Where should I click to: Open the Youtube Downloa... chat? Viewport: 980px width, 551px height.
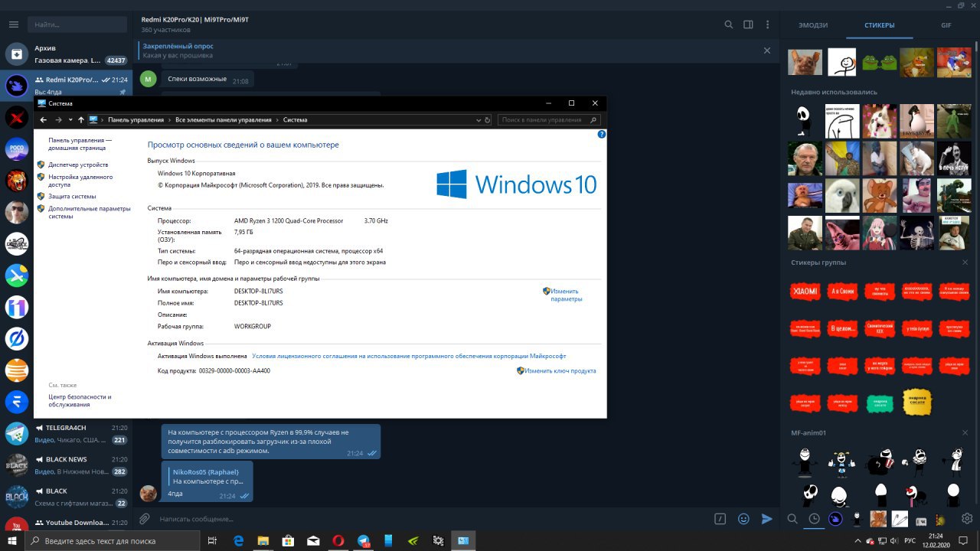66,523
